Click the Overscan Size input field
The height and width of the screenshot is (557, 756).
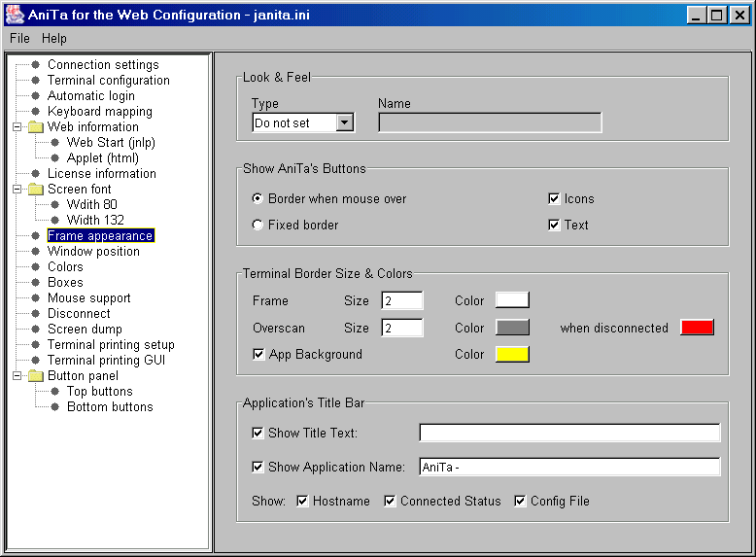coord(402,328)
